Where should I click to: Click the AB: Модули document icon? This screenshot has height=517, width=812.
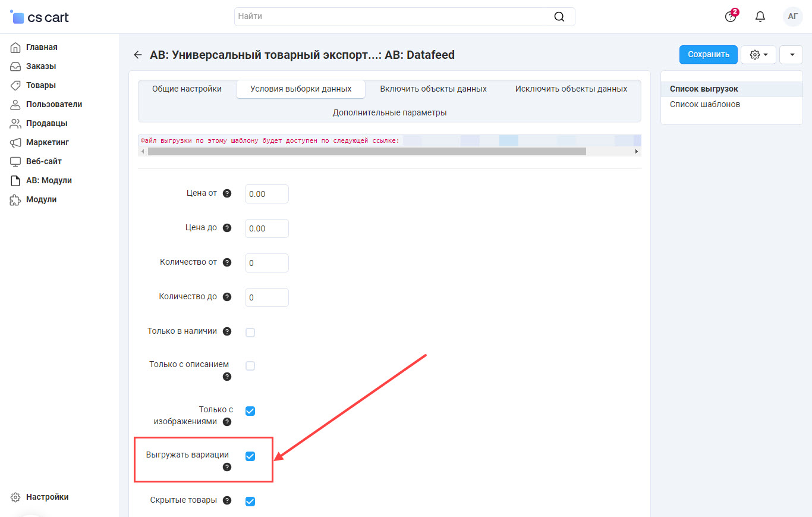coord(15,180)
